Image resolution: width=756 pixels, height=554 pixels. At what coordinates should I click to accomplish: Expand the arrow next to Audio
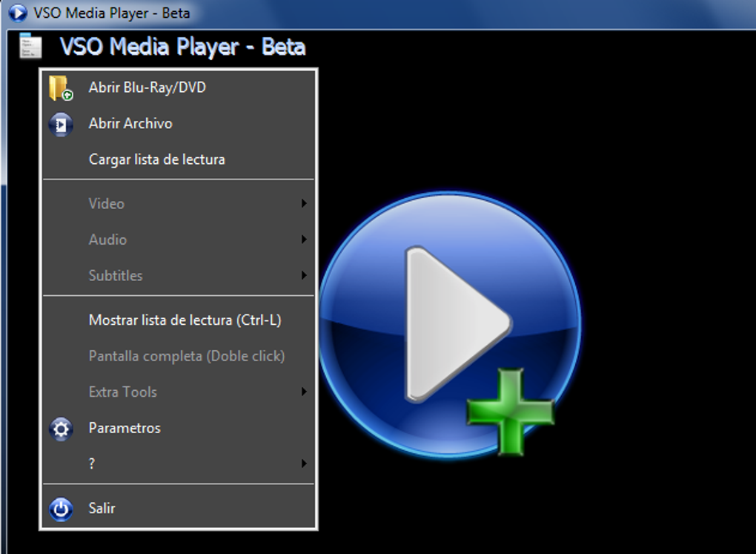click(x=304, y=240)
